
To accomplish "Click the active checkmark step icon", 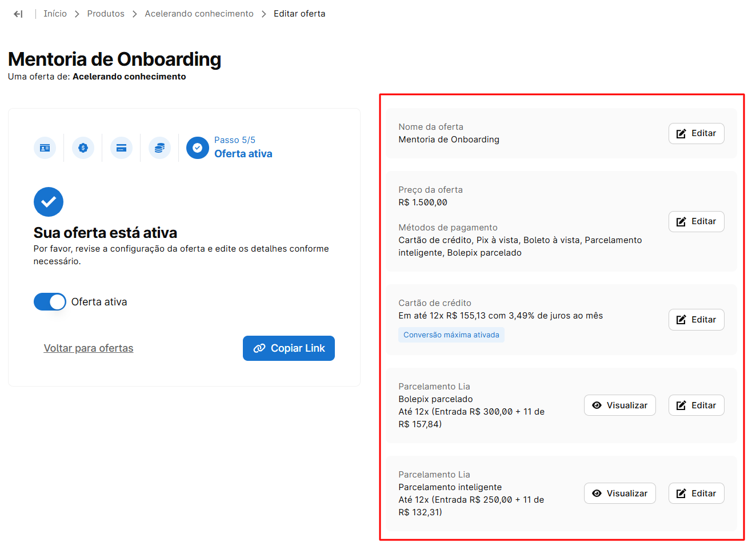I will point(197,148).
